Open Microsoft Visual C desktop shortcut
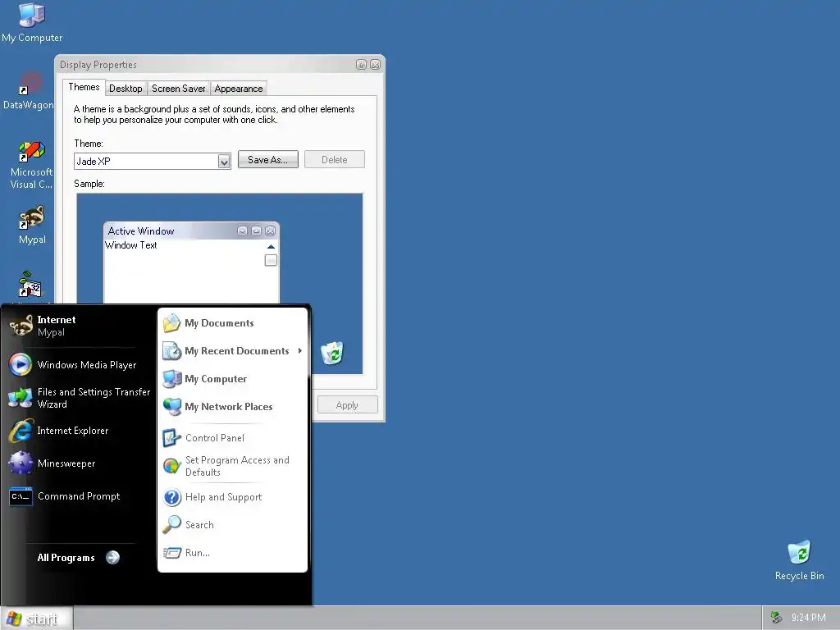 [x=31, y=165]
